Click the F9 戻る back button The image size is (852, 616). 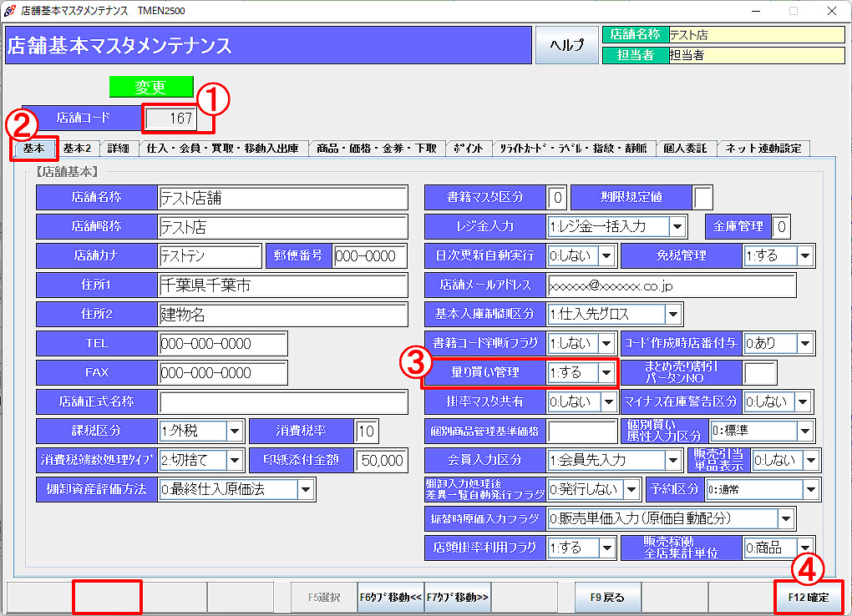pos(607,598)
